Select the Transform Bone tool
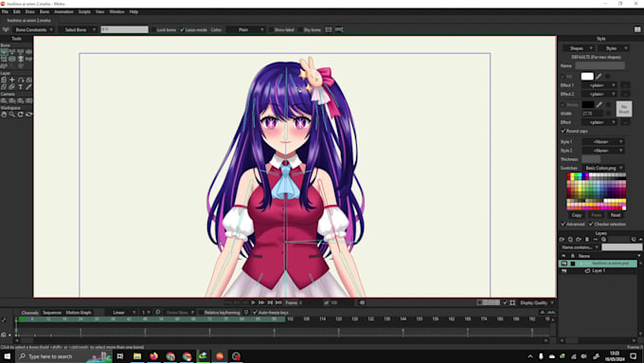 pyautogui.click(x=12, y=52)
